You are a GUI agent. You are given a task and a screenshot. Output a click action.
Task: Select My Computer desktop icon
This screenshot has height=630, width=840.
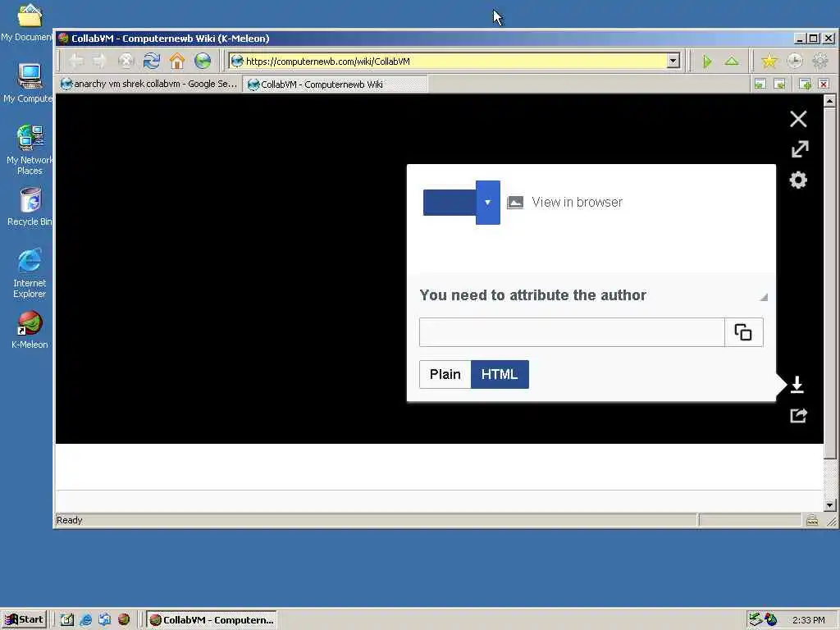pyautogui.click(x=29, y=83)
